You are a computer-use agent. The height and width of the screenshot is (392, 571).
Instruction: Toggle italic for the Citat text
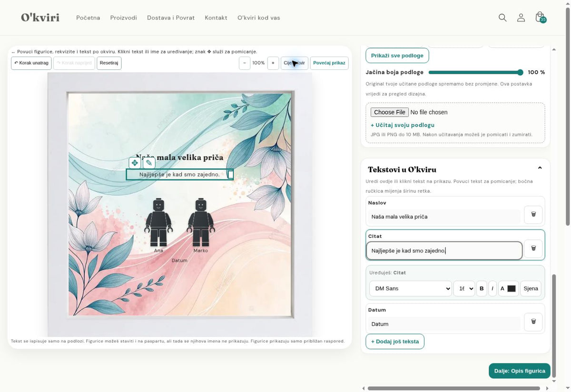492,288
